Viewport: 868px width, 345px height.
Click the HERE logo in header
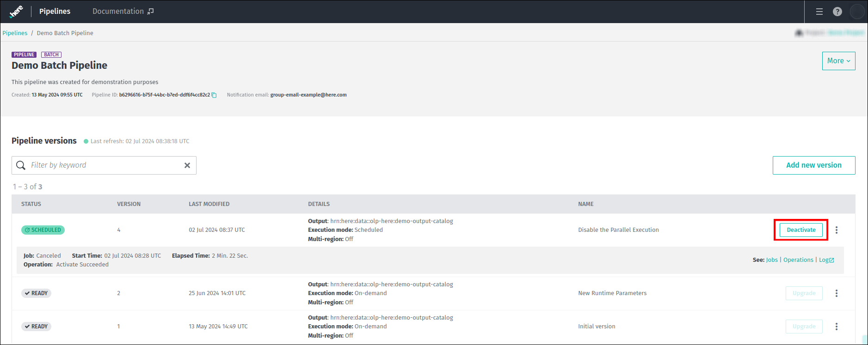16,12
